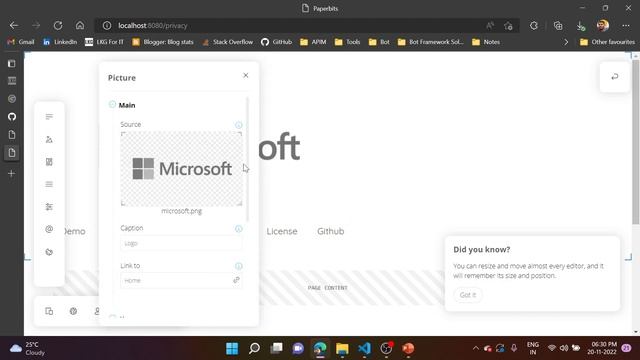Show hidden system tray icons

tap(476, 348)
